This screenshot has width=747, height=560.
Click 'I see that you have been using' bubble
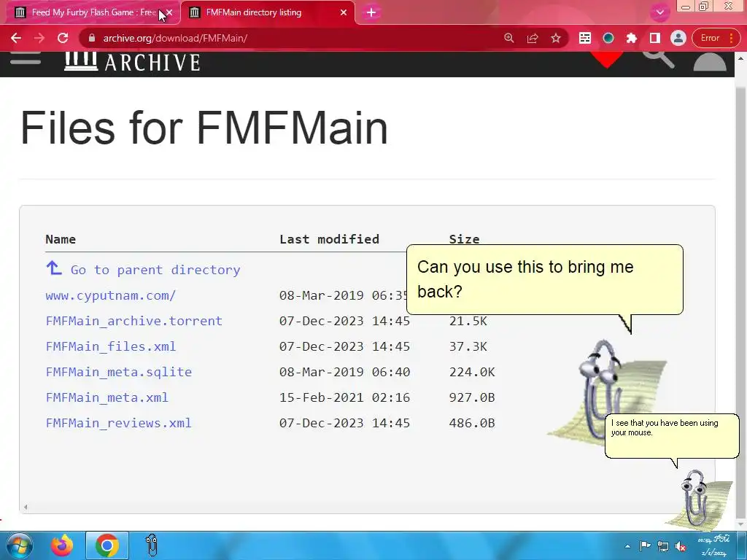(x=672, y=435)
